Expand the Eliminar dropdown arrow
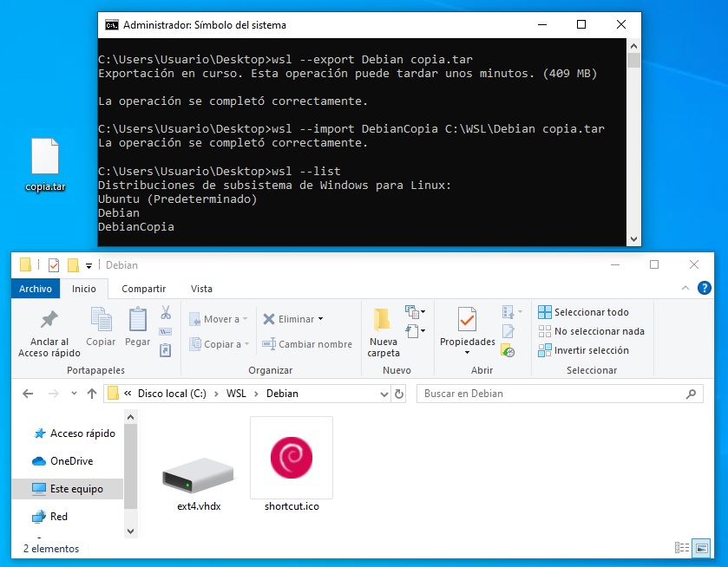Image resolution: width=728 pixels, height=567 pixels. (x=320, y=319)
